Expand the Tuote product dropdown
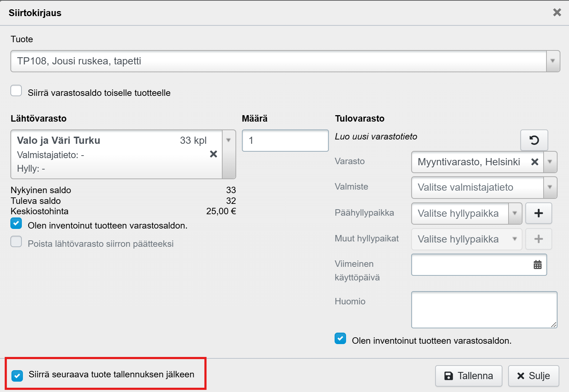 pyautogui.click(x=553, y=61)
